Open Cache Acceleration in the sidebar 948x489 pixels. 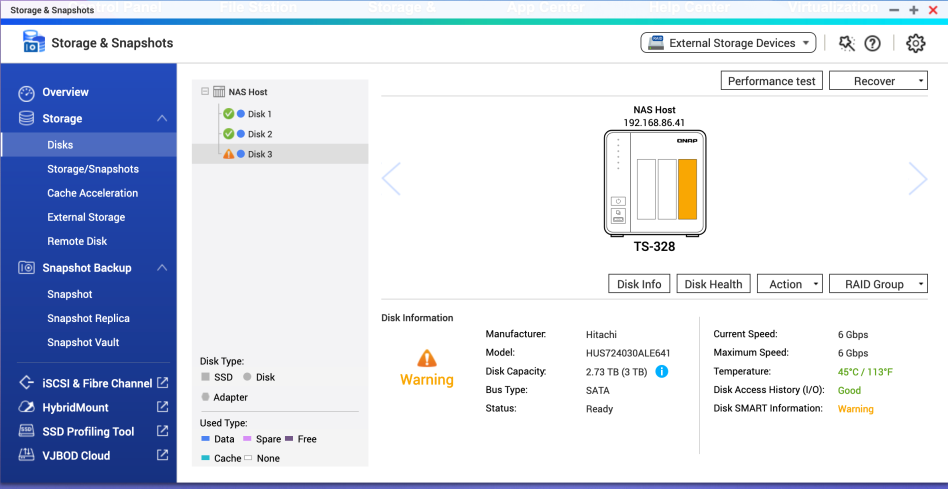pos(93,193)
